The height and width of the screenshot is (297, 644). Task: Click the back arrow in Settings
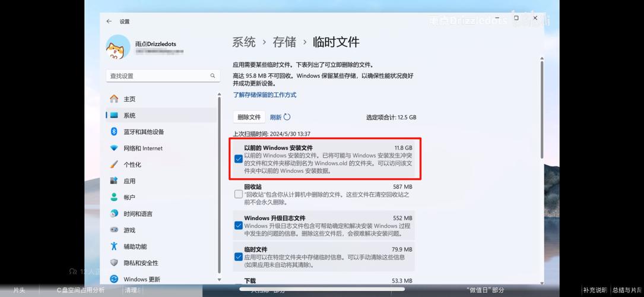pyautogui.click(x=109, y=21)
